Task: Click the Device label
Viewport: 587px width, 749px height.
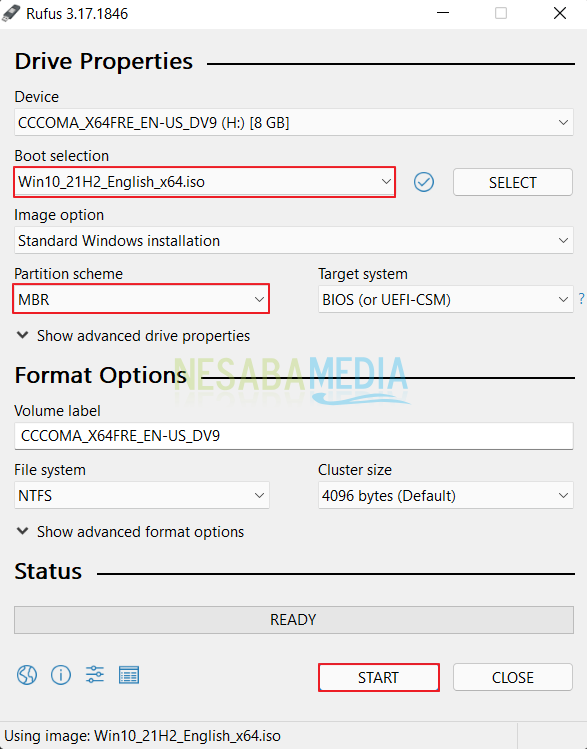Action: pyautogui.click(x=37, y=97)
